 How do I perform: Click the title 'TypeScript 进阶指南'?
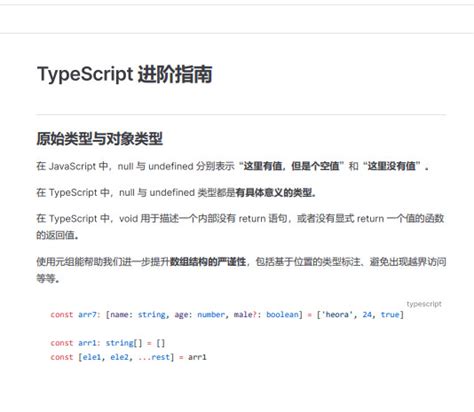click(x=125, y=74)
